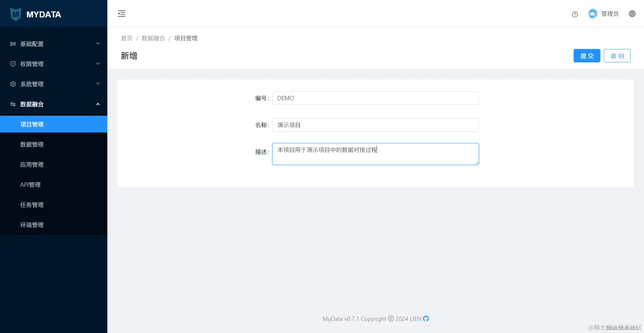Expand the 基础配置 menu chevron
Viewport: 644px width, 333px height.
pos(98,44)
